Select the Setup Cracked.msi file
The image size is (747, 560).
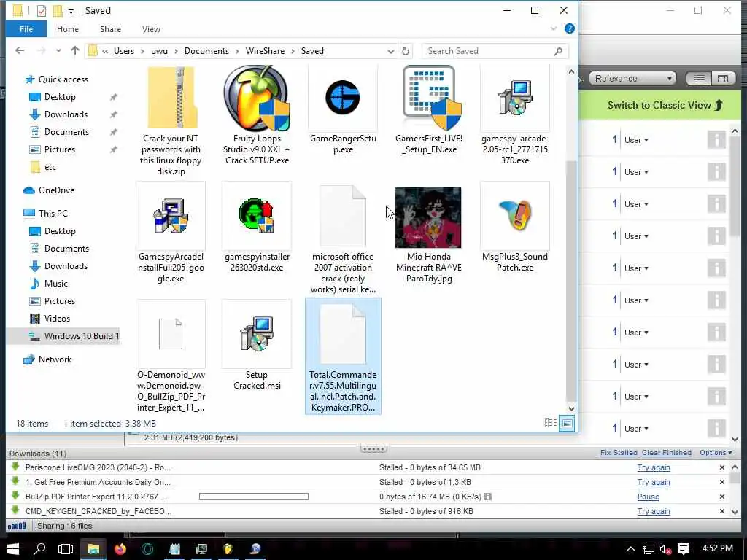coord(257,345)
